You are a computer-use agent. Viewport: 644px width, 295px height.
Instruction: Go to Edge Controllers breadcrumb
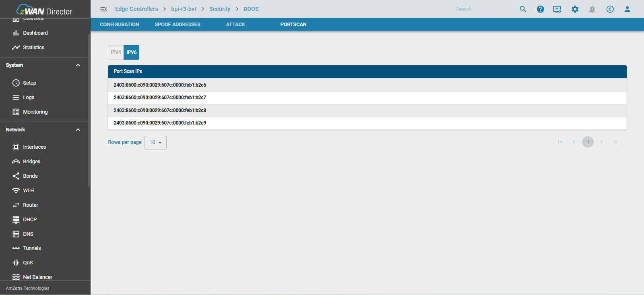pos(136,9)
